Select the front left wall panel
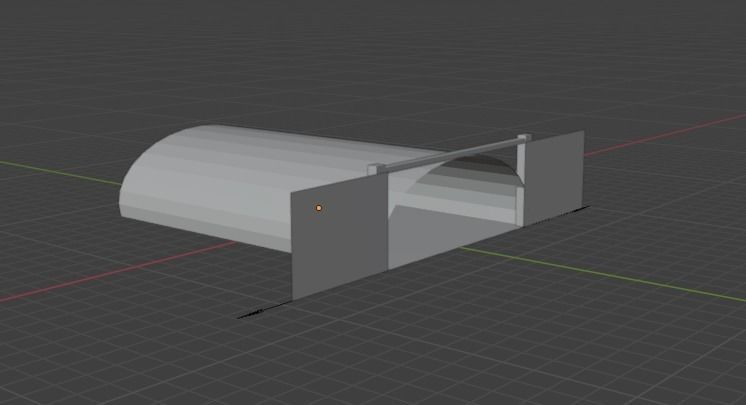746x405 pixels. pyautogui.click(x=339, y=238)
